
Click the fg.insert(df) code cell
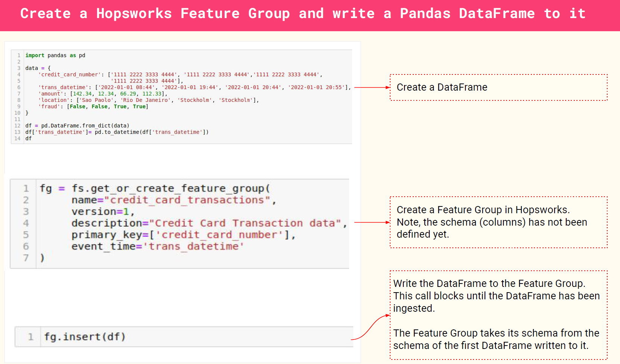(184, 337)
